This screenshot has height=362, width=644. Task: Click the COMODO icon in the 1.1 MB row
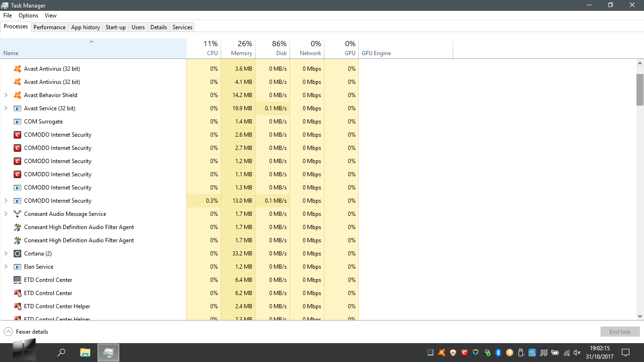[17, 174]
